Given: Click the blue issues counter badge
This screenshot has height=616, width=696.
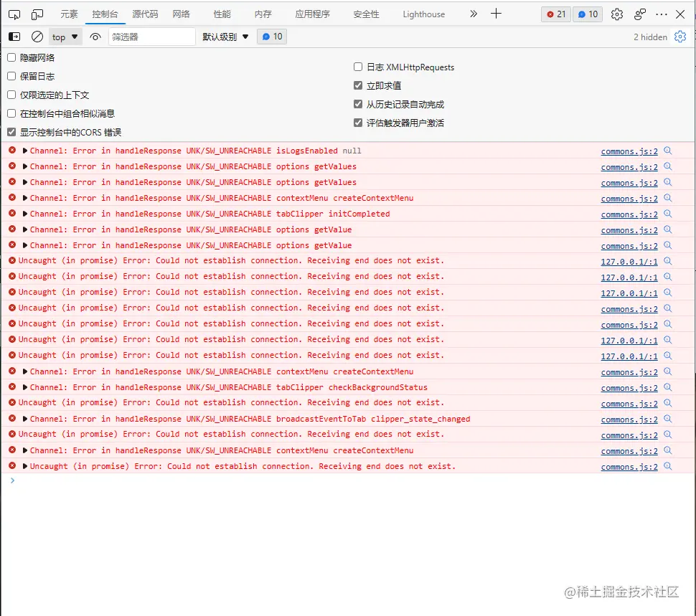Looking at the screenshot, I should point(588,14).
